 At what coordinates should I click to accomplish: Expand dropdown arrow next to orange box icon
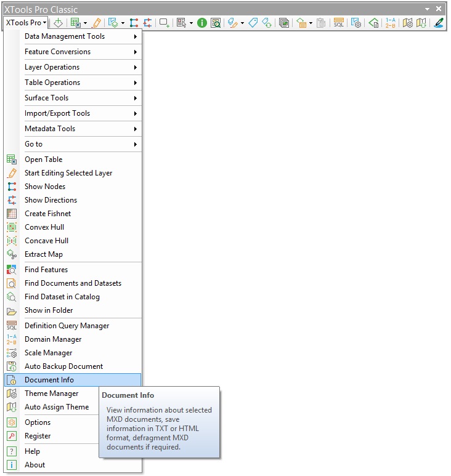311,23
